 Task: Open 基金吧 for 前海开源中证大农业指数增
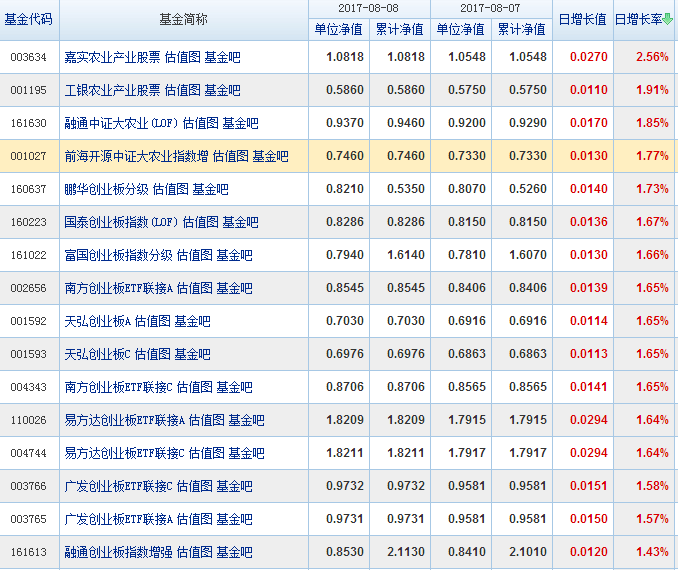270,156
